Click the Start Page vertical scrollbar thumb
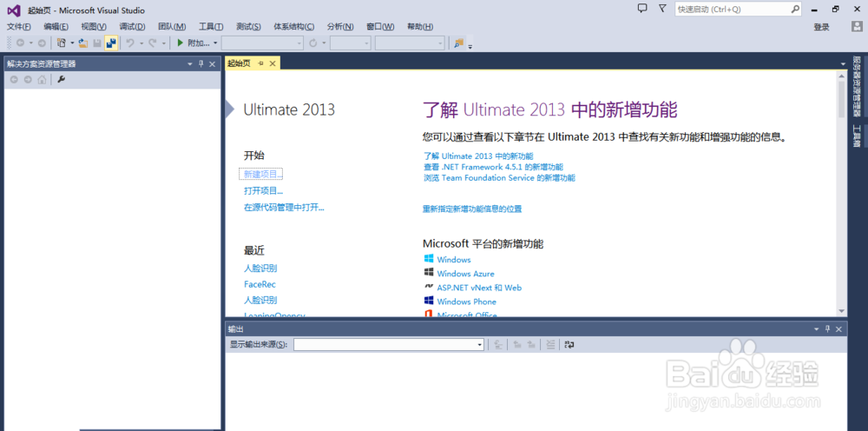868x431 pixels. [x=841, y=99]
